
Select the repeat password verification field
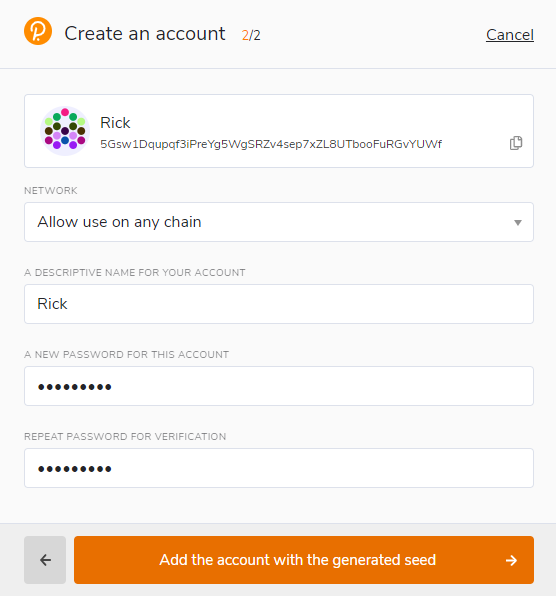pos(279,468)
